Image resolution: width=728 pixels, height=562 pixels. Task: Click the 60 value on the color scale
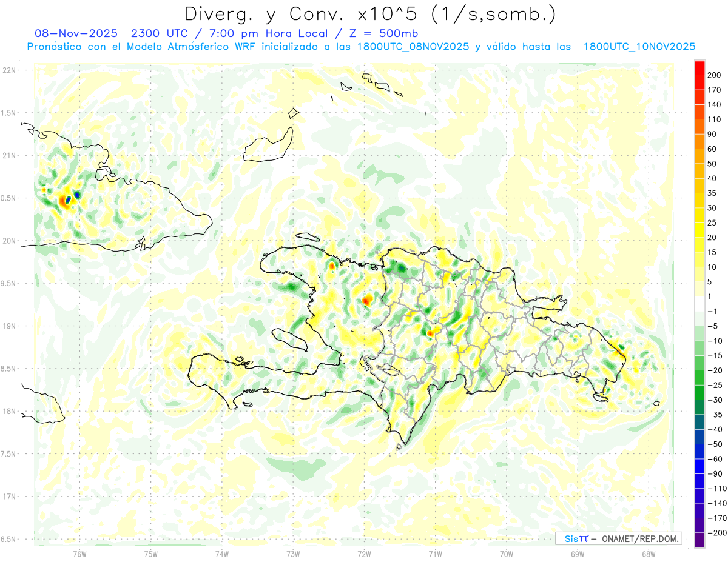point(712,149)
